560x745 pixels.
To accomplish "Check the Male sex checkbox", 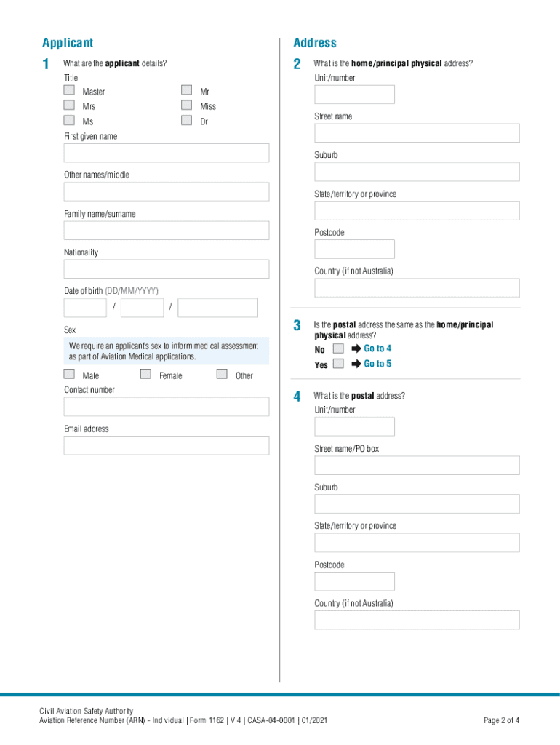I will tap(69, 374).
